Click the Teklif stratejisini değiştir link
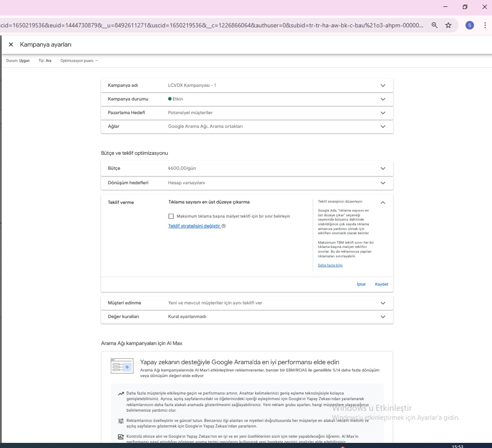The image size is (492, 448). point(195,226)
